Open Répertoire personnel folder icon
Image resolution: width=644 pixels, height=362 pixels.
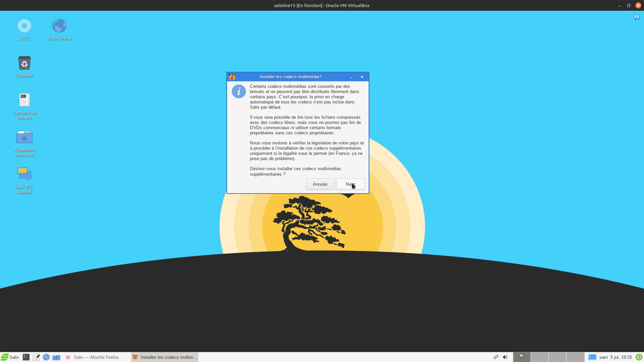coord(24,137)
